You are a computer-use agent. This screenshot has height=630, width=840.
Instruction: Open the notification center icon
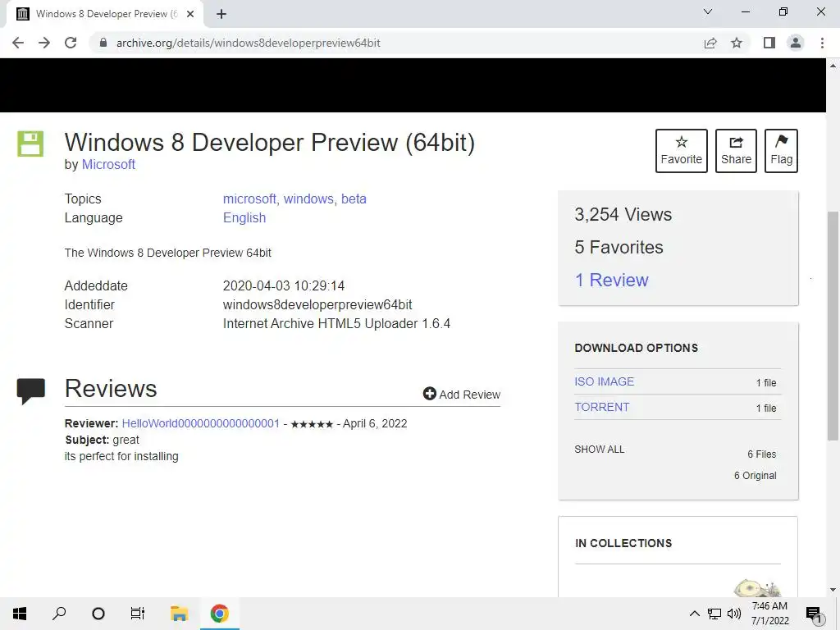[814, 614]
